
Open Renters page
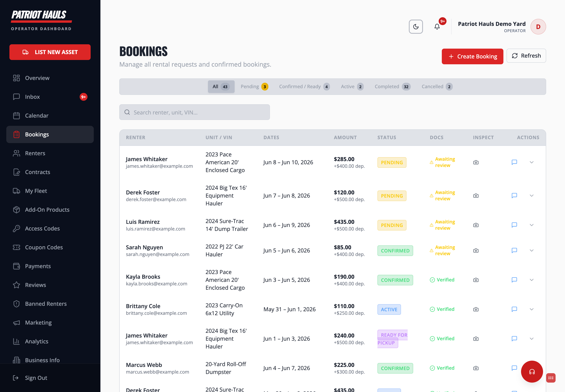[50, 153]
